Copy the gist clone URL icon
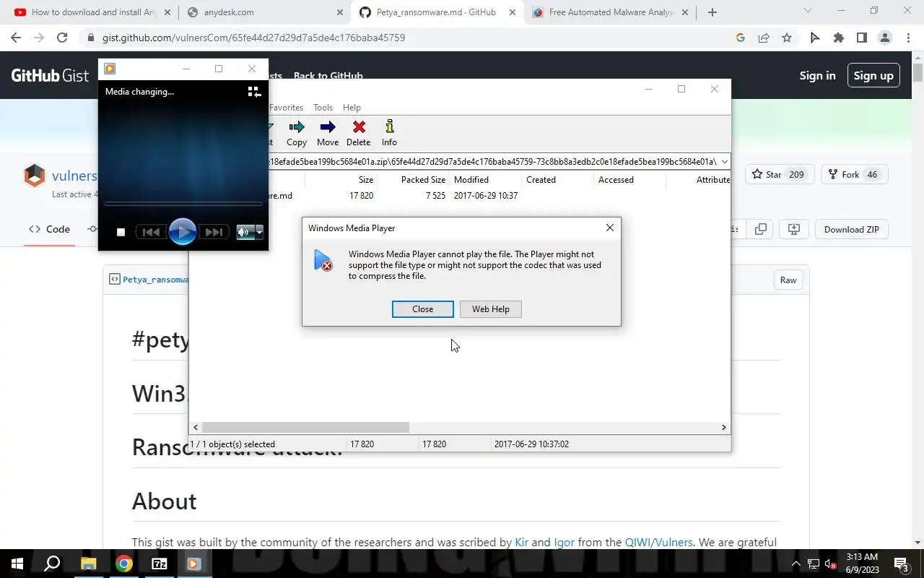This screenshot has width=924, height=578. (761, 229)
